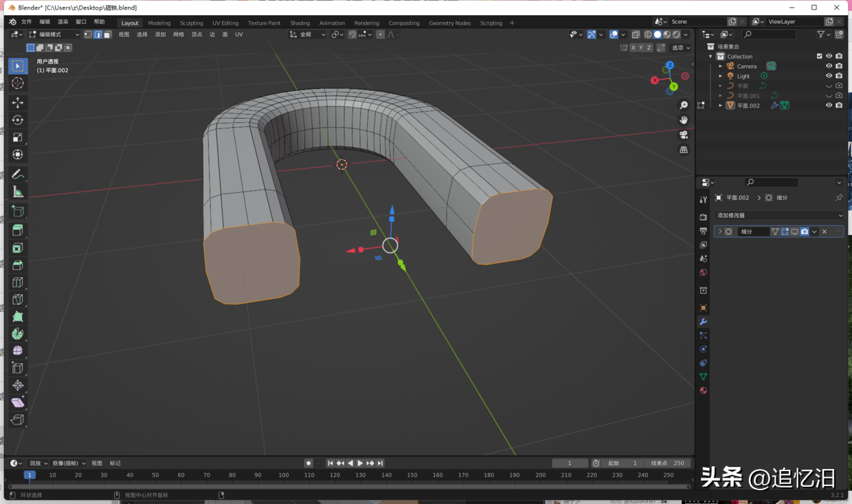852x504 pixels.
Task: Activate the Measure tool
Action: (17, 191)
